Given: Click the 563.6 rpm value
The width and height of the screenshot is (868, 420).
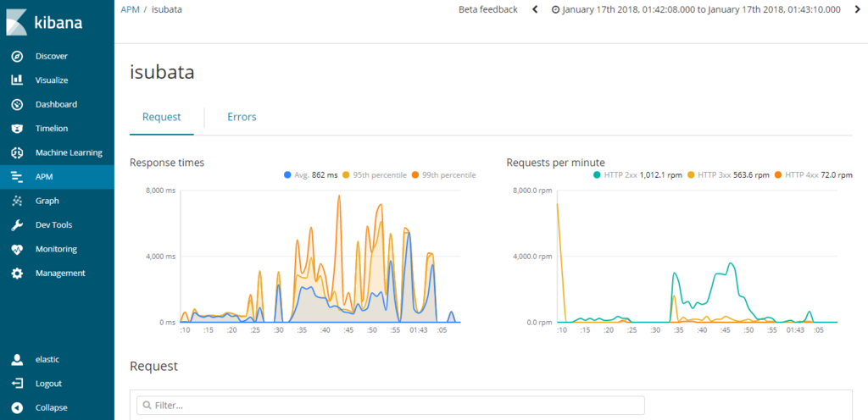Looking at the screenshot, I should click(753, 174).
